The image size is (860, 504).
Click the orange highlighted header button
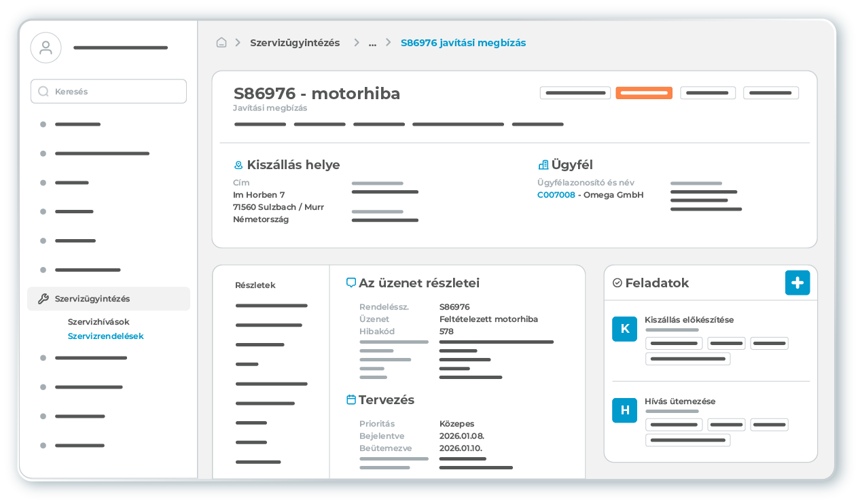pos(644,93)
